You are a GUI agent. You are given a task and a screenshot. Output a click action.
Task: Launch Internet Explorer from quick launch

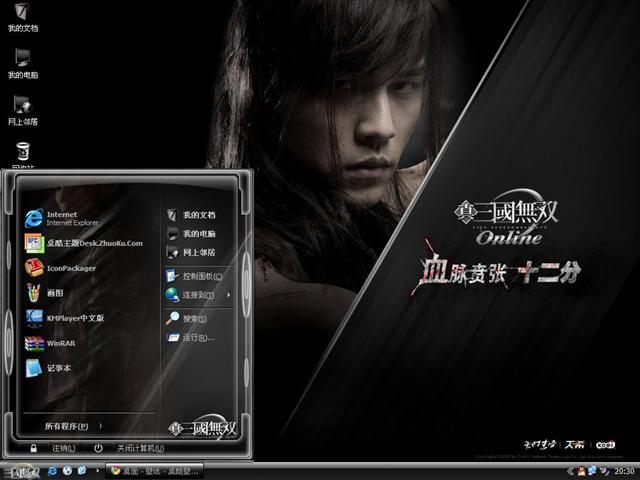(53, 471)
